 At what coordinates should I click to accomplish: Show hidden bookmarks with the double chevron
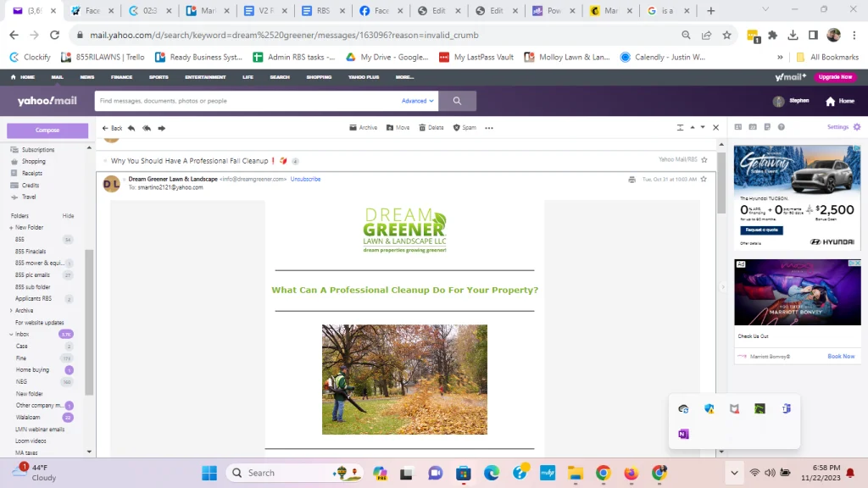click(780, 57)
